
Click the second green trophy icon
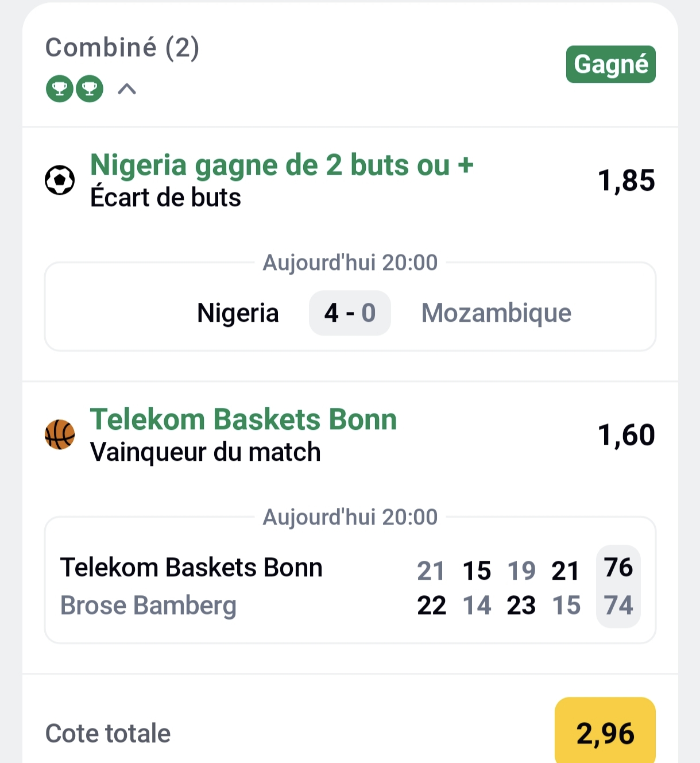coord(90,89)
